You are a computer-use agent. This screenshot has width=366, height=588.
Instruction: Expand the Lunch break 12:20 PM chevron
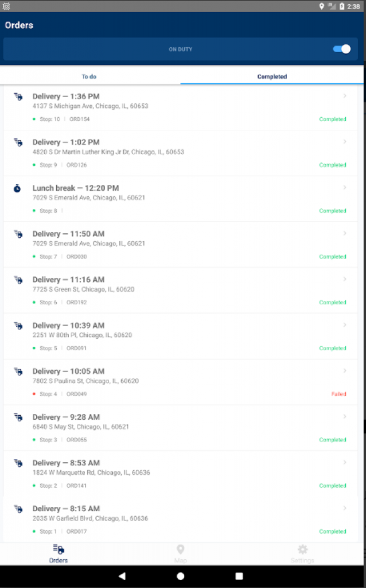[x=345, y=188]
